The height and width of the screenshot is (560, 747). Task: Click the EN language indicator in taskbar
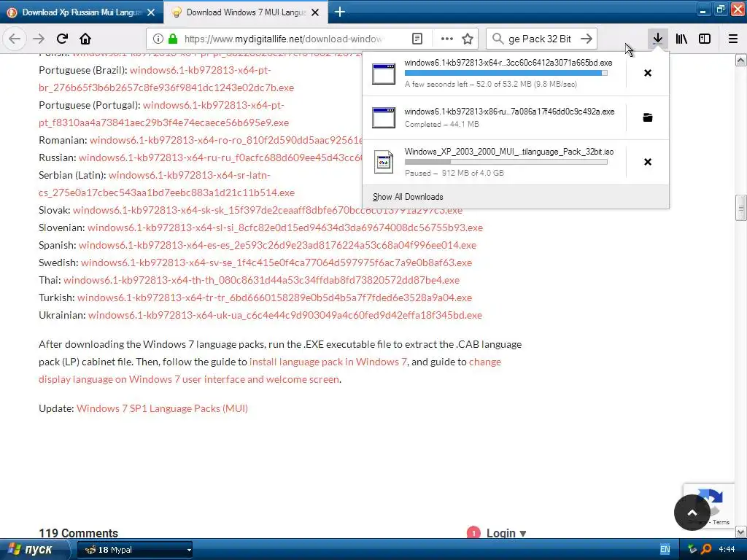pyautogui.click(x=665, y=550)
